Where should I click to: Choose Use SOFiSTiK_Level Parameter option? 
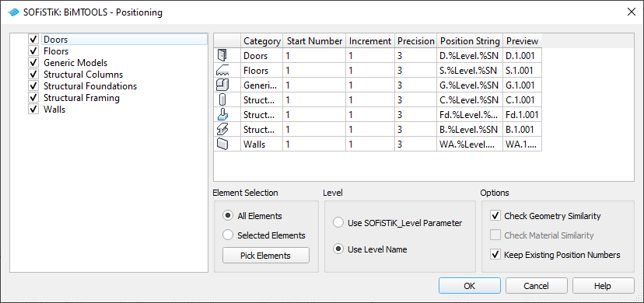tap(338, 223)
